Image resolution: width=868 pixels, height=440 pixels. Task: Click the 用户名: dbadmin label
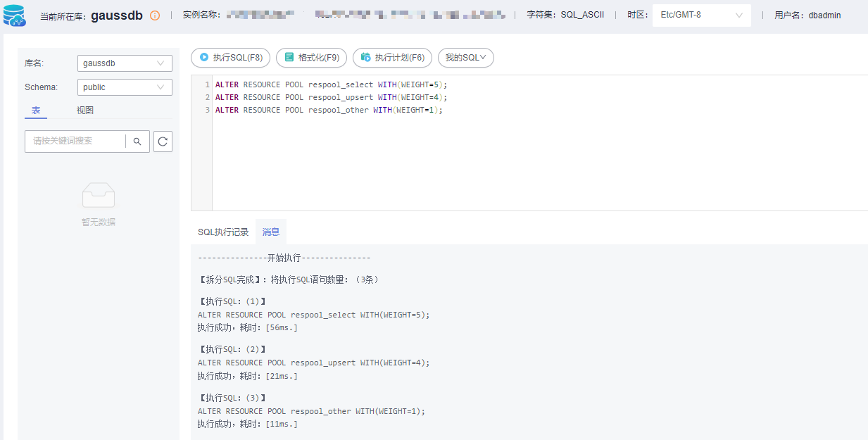[x=807, y=15]
